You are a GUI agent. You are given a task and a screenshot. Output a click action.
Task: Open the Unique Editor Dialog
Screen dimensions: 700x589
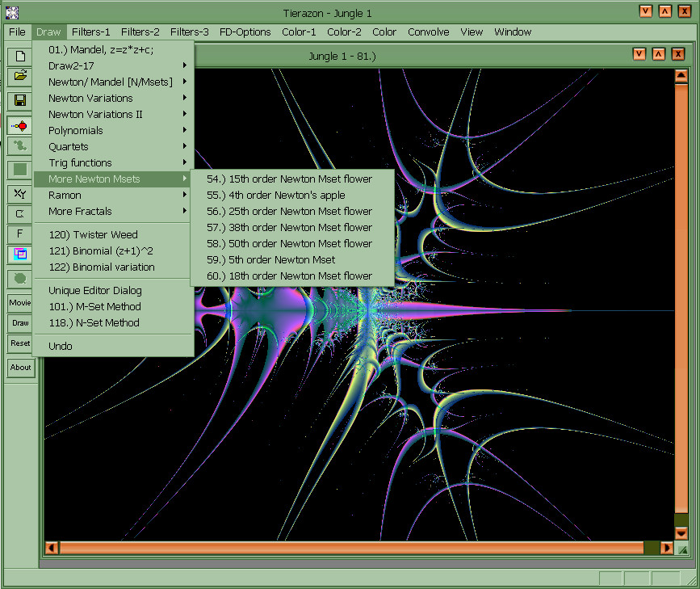(x=113, y=291)
